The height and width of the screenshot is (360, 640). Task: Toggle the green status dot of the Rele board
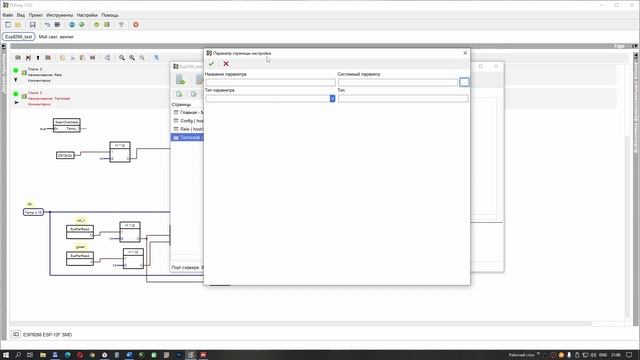pyautogui.click(x=16, y=71)
